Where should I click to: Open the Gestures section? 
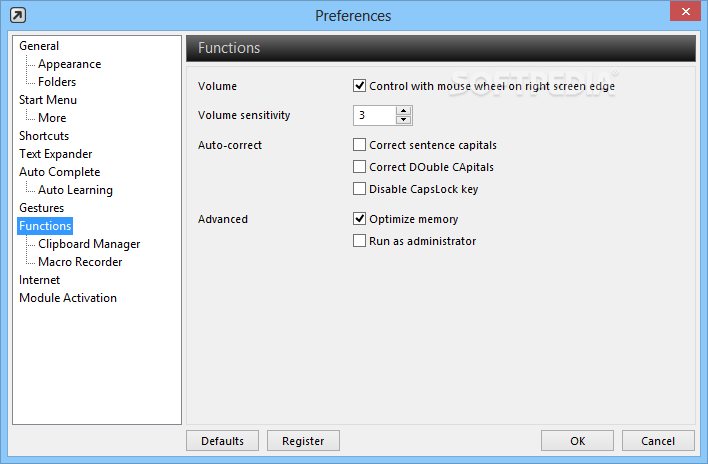(x=42, y=208)
